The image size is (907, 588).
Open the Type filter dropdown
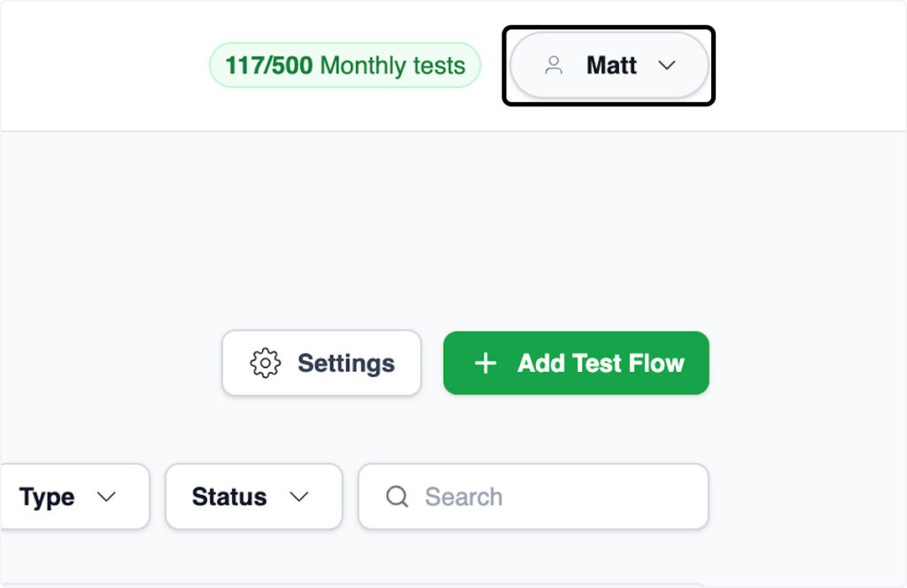pyautogui.click(x=71, y=497)
